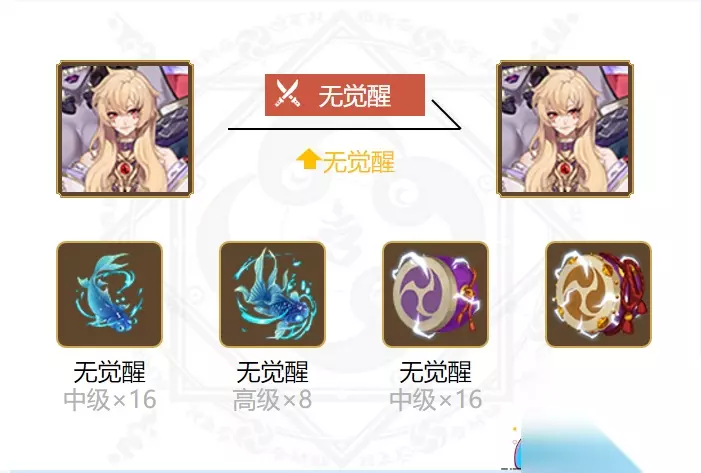
Task: Click 无觉醒 label under the fantail fish
Action: point(273,372)
